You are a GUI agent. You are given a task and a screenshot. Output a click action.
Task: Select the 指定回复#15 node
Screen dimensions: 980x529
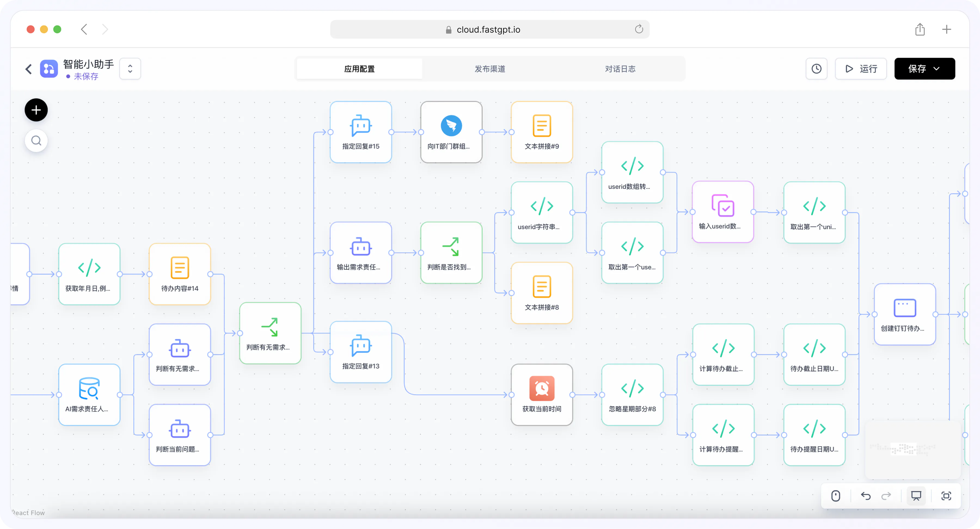[x=361, y=132]
